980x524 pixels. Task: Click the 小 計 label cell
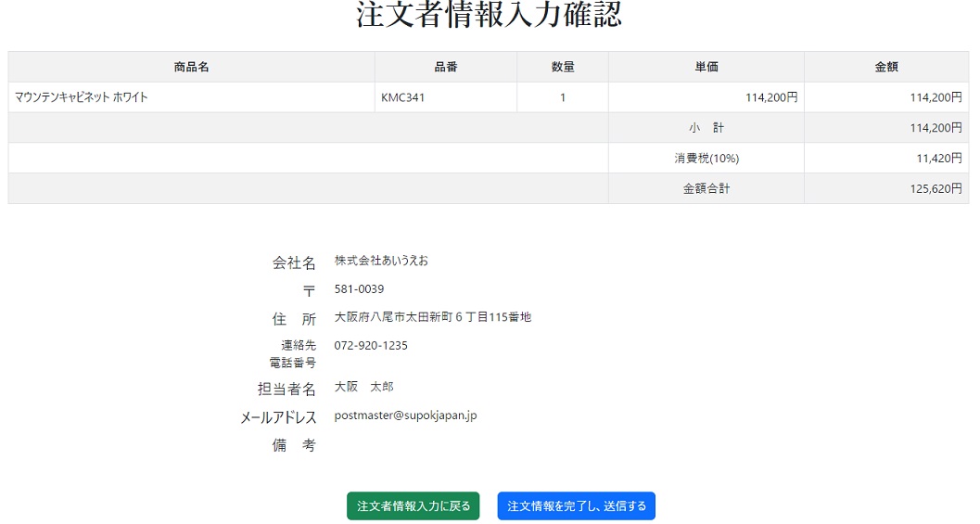[706, 128]
